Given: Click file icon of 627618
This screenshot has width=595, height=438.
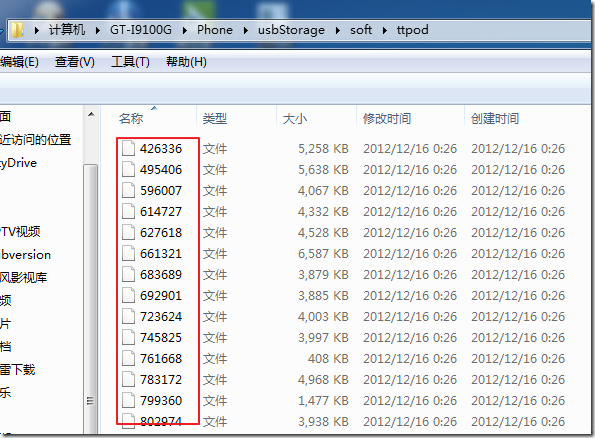Looking at the screenshot, I should tap(128, 232).
